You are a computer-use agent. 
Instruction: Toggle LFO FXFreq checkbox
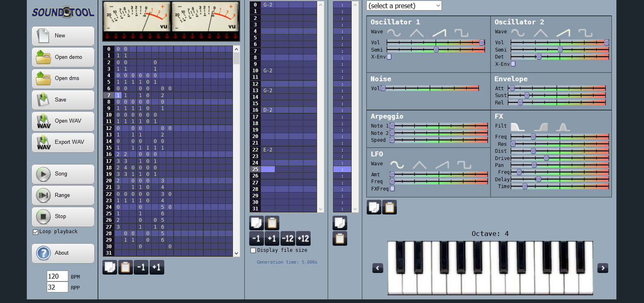(x=392, y=188)
